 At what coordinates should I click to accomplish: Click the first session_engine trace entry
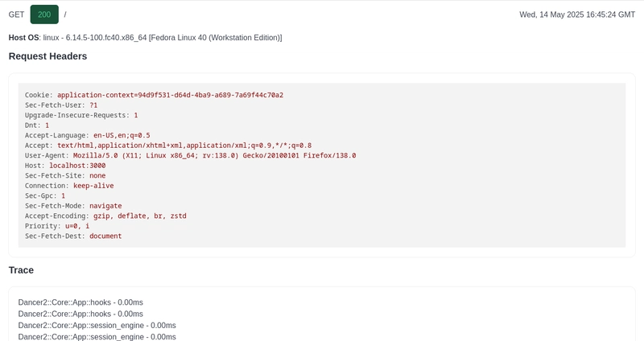pyautogui.click(x=97, y=325)
